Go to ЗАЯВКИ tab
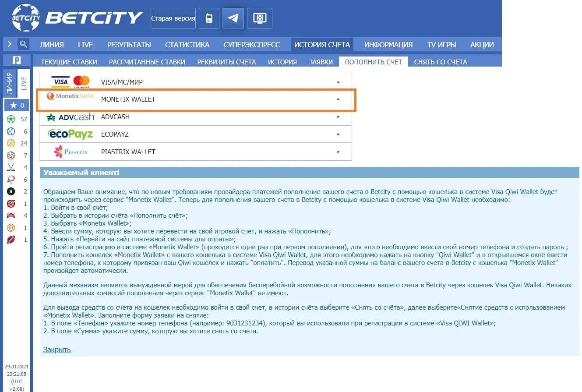Screen dimensions: 582x392 coord(321,62)
